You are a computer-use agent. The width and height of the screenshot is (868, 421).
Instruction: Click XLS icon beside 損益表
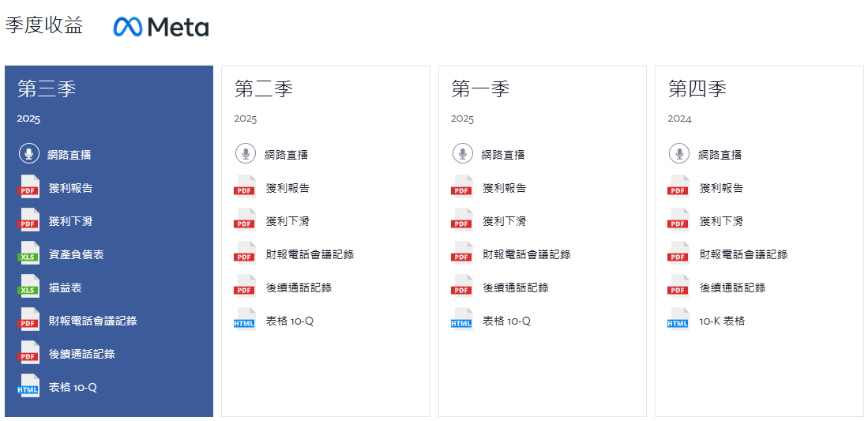(x=28, y=287)
